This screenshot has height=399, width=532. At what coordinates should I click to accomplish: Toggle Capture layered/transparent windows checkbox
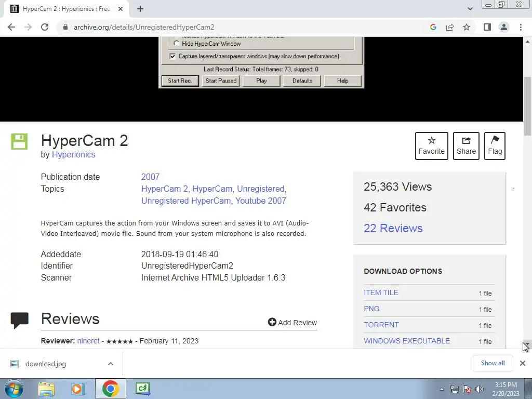[x=172, y=56]
